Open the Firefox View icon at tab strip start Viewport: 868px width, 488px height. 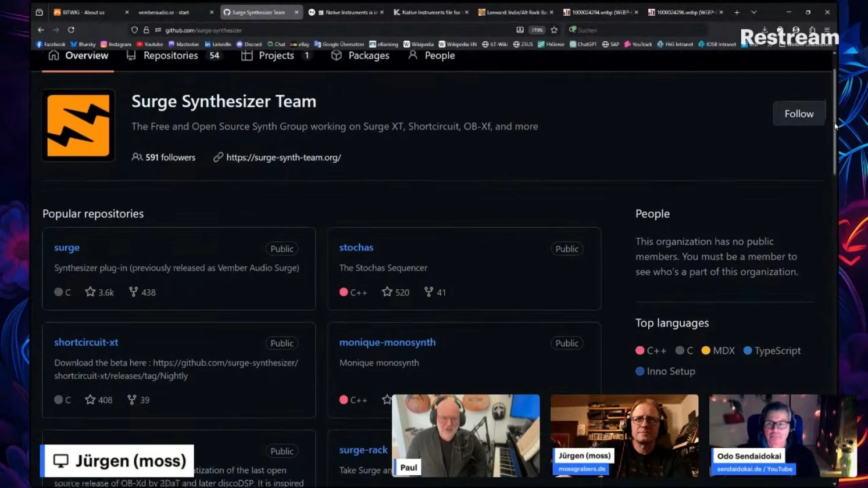(39, 12)
